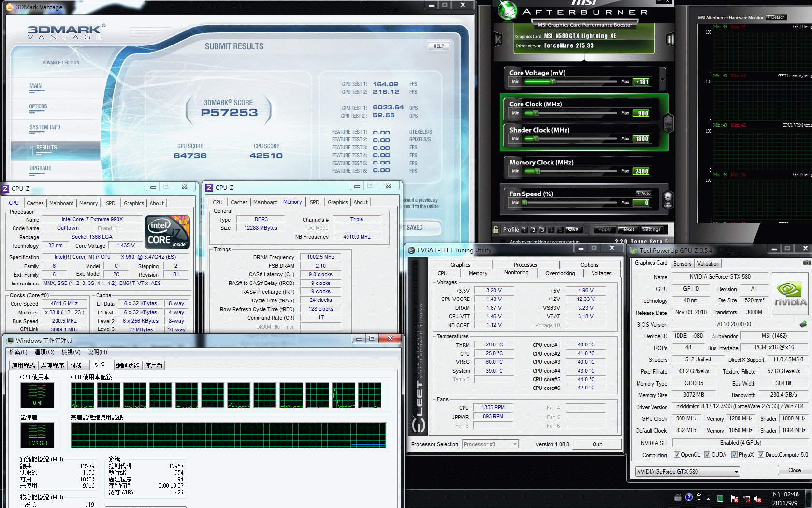
Task: Click the Afterburner green jet logo
Action: [x=507, y=11]
